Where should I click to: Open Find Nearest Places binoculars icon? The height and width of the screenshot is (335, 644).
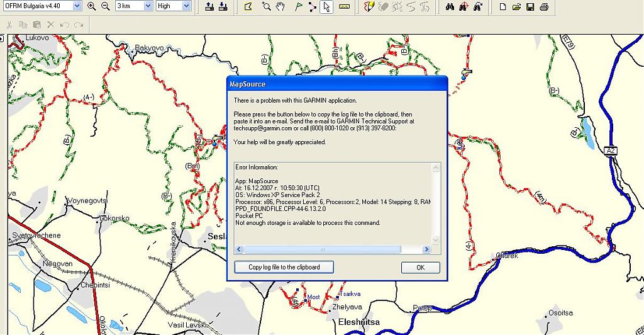click(x=464, y=6)
